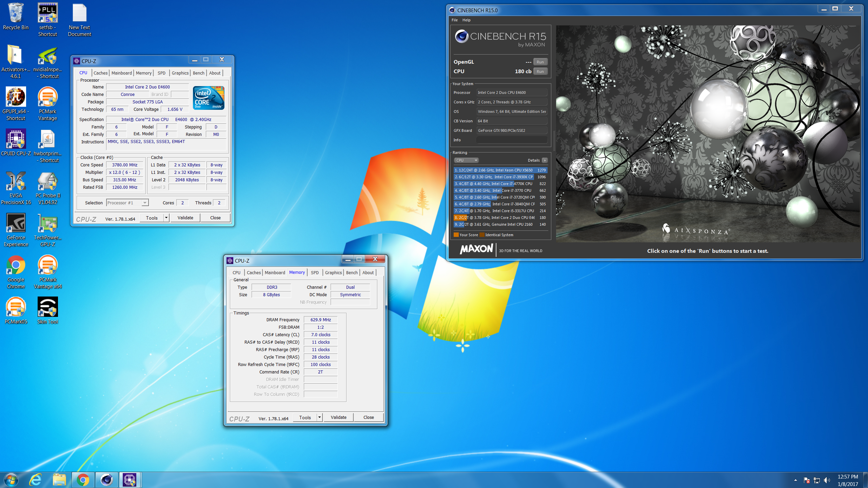Open CPUID CPU-Z desktop icon
Image resolution: width=868 pixels, height=488 pixels.
16,142
